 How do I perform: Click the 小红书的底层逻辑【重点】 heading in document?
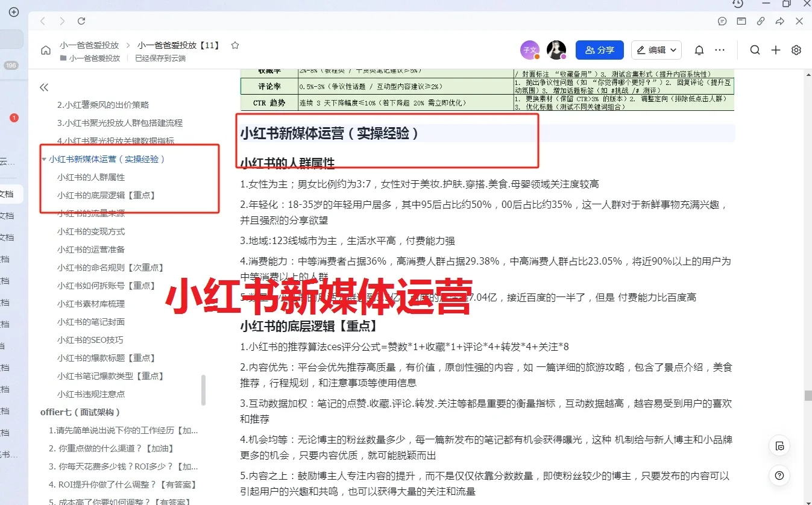tap(309, 326)
